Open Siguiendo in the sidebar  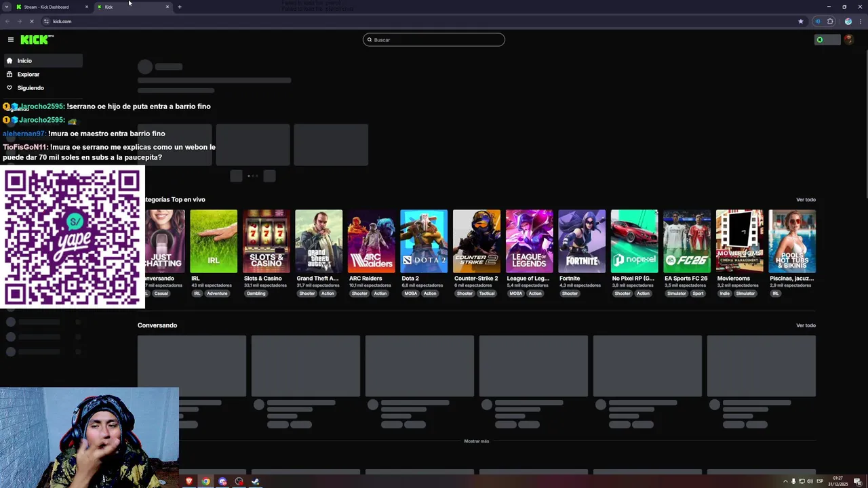(x=42, y=88)
